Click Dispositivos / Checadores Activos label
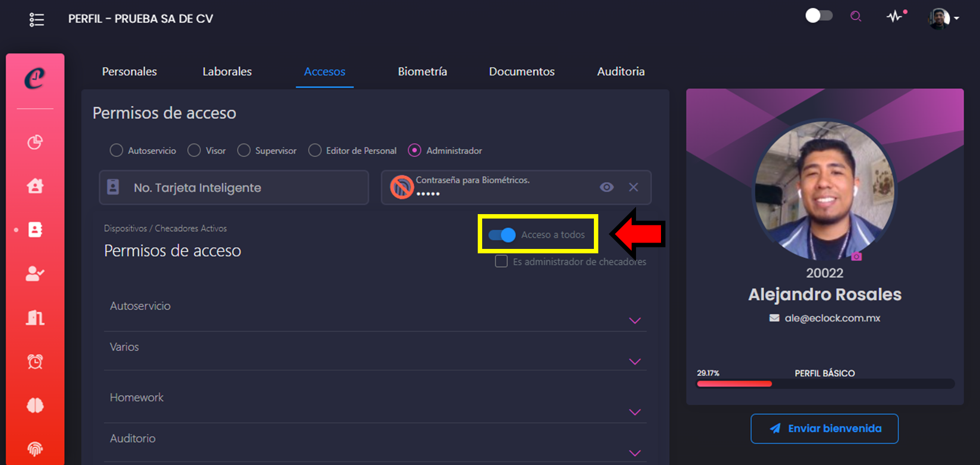This screenshot has height=465, width=980. click(x=165, y=228)
